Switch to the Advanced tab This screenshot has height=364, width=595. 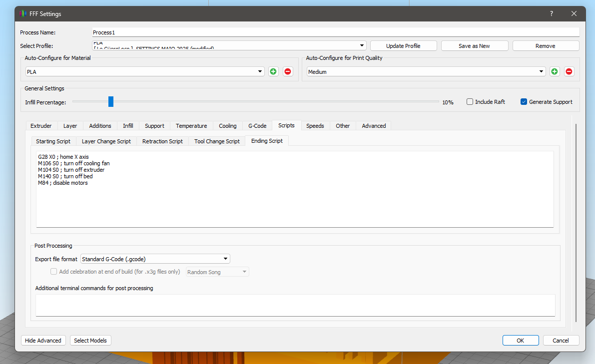[374, 125]
